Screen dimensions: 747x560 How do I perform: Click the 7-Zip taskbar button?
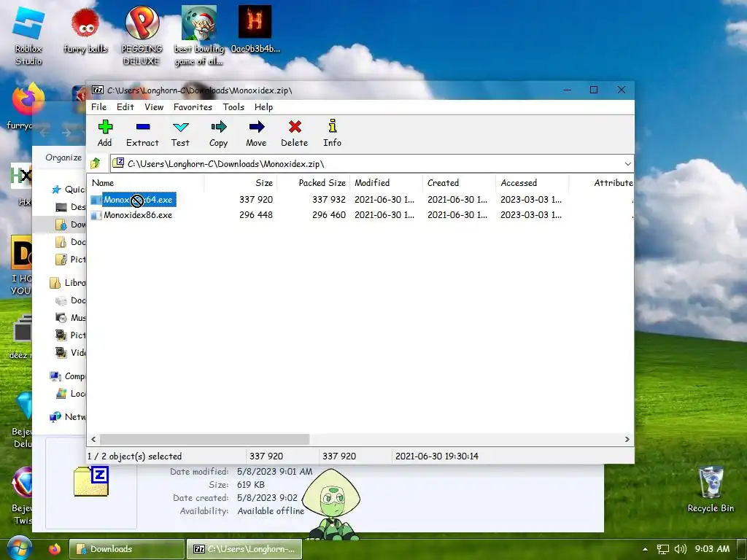click(244, 549)
